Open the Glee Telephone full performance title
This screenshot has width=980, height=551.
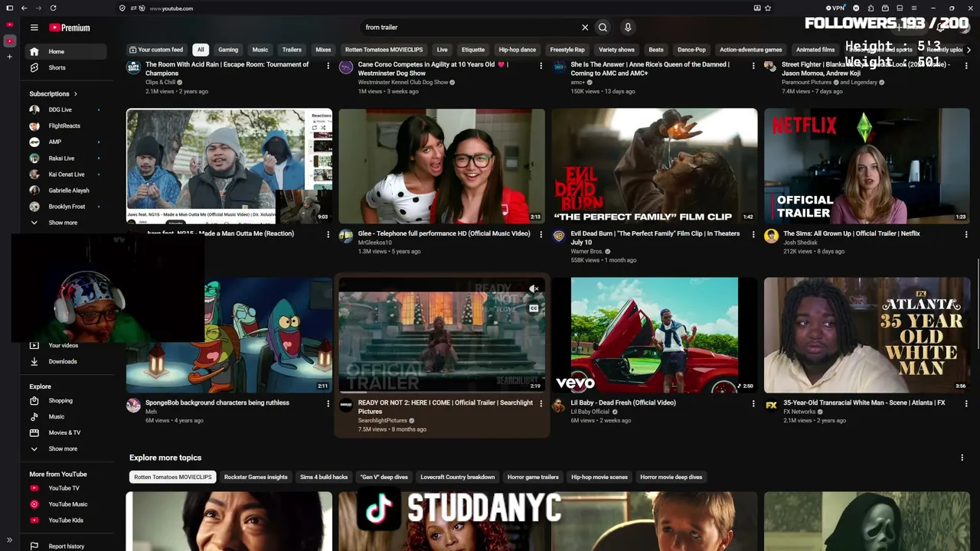coord(444,233)
